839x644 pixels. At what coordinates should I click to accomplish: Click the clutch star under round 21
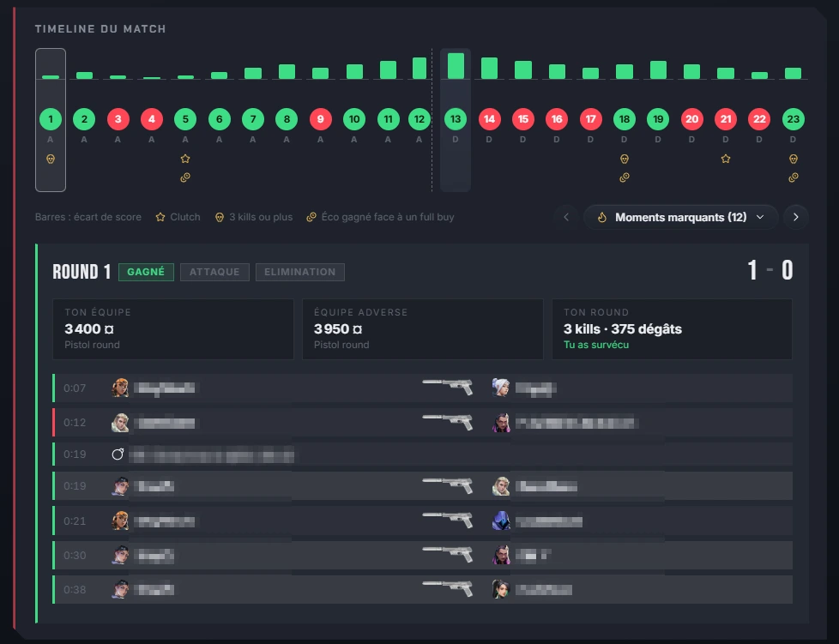click(725, 159)
